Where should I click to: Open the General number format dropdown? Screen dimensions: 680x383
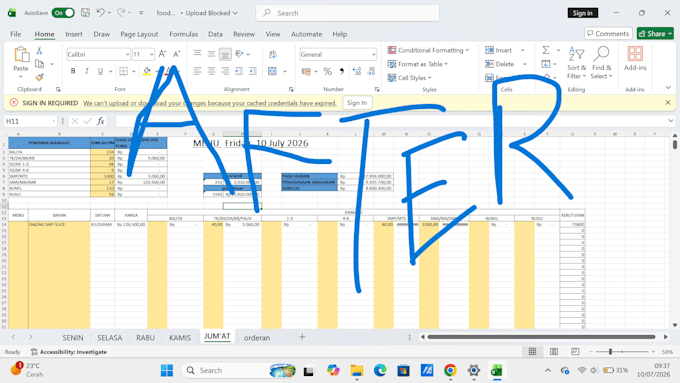click(x=373, y=55)
